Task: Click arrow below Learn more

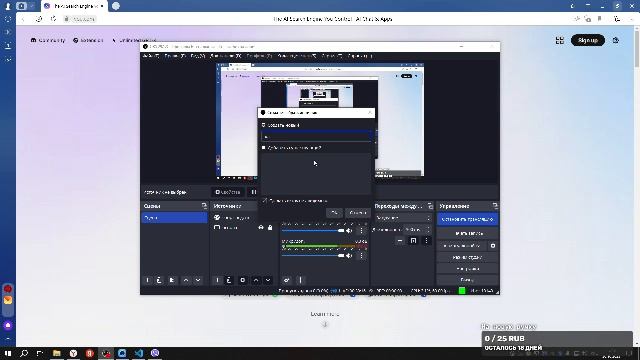Action: [x=325, y=324]
